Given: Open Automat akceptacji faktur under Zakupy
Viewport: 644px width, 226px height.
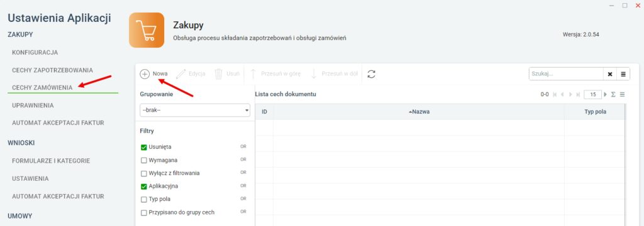Looking at the screenshot, I should coord(58,122).
